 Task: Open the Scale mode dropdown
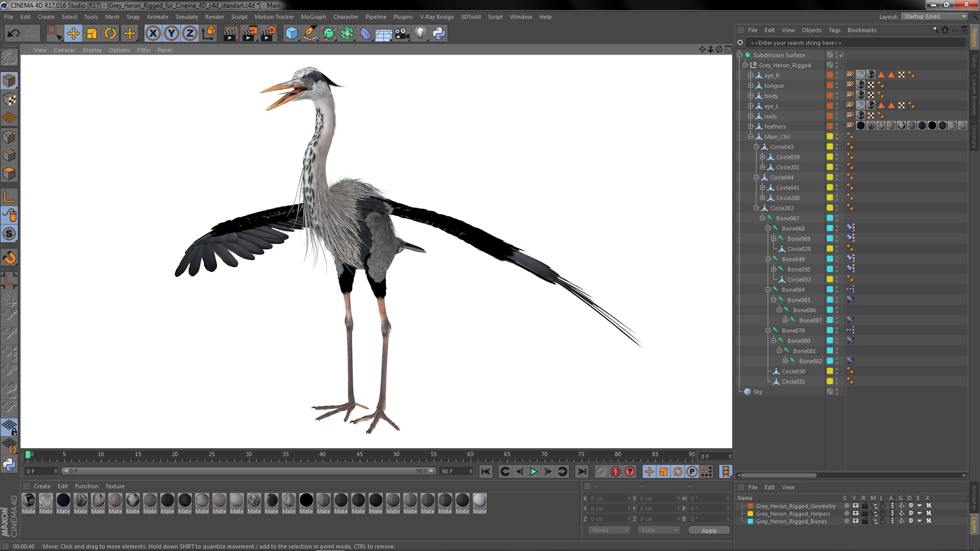point(659,530)
